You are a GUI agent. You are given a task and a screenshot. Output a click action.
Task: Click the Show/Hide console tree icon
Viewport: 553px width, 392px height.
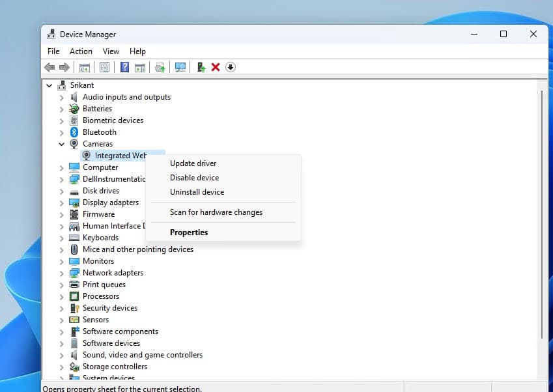tap(85, 67)
